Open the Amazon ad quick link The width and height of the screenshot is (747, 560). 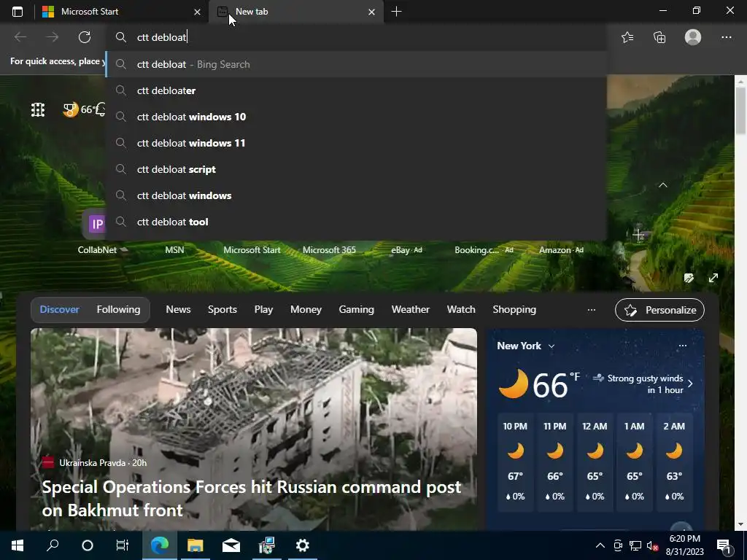(x=561, y=249)
